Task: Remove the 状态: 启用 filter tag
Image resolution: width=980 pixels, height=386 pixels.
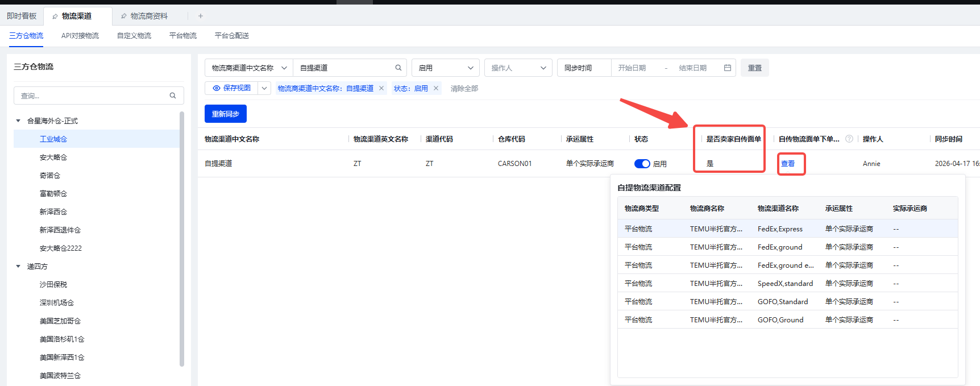Action: [x=436, y=88]
